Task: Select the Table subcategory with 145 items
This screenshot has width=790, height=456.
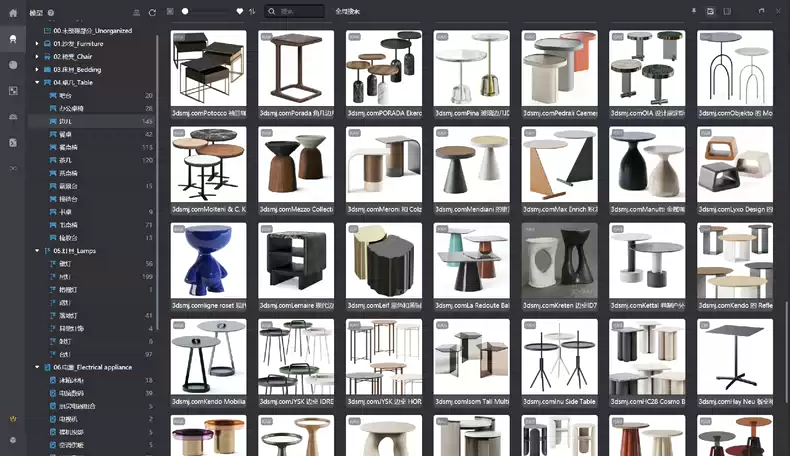Action: [x=91, y=121]
